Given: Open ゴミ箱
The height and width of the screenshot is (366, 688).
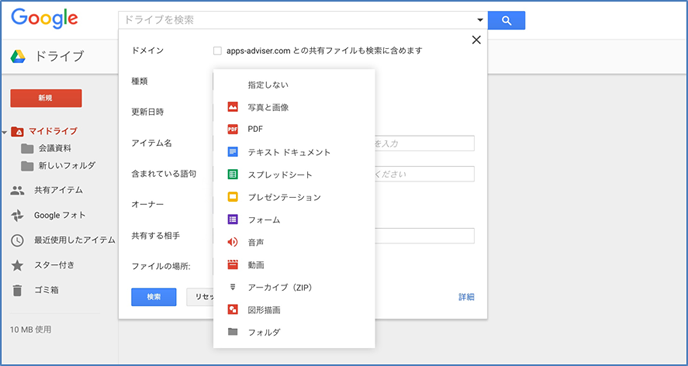Looking at the screenshot, I should tap(47, 290).
